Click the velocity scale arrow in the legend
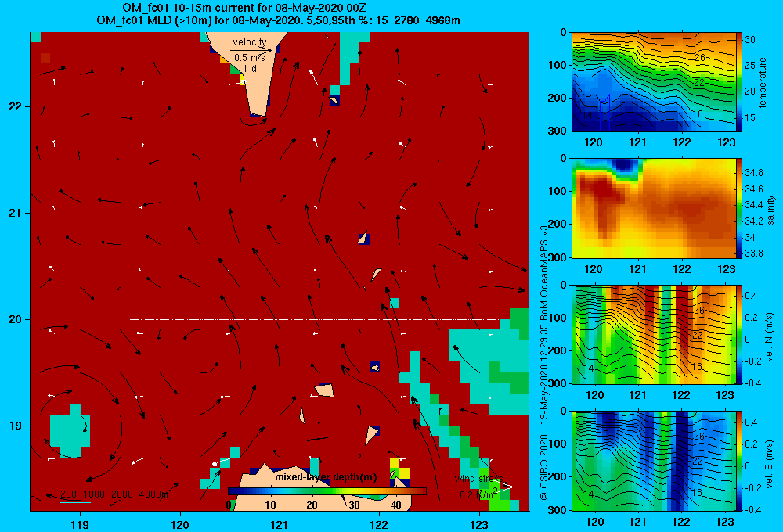The width and height of the screenshot is (783, 532). [x=251, y=50]
